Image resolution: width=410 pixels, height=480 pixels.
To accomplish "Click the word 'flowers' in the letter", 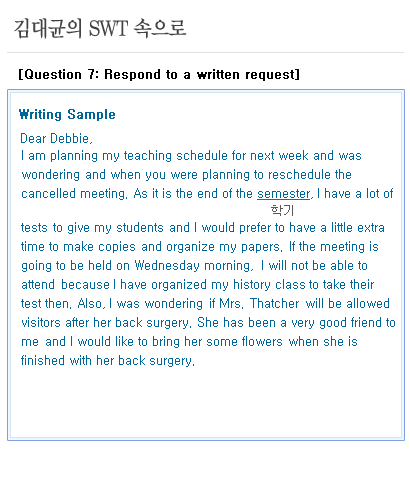I will pyautogui.click(x=262, y=342).
